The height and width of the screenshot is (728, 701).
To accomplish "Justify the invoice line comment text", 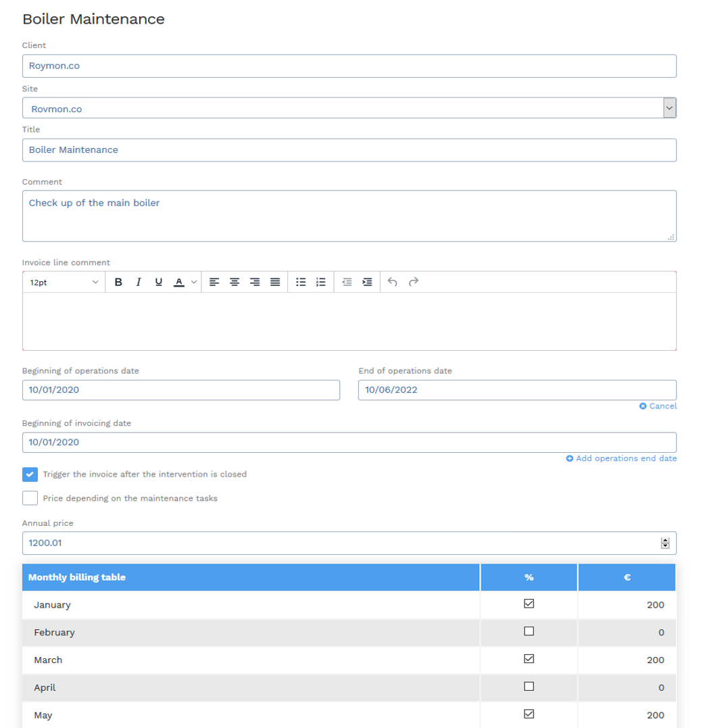I will pyautogui.click(x=275, y=282).
